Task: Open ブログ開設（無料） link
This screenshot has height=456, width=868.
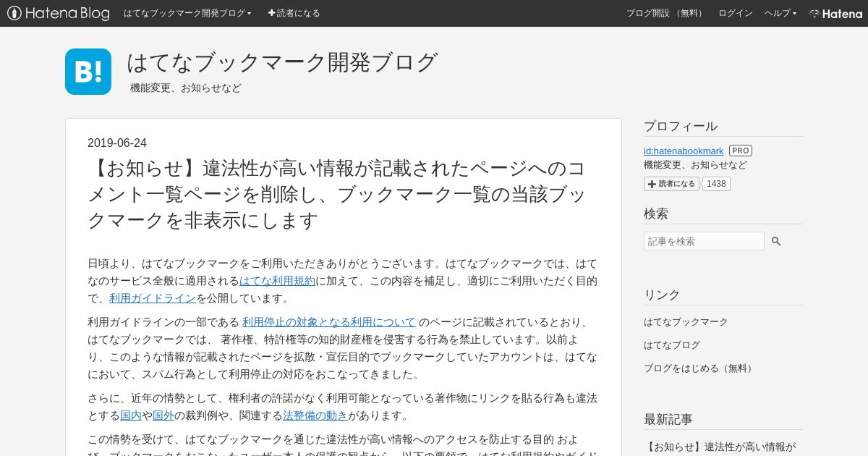Action: [x=666, y=13]
